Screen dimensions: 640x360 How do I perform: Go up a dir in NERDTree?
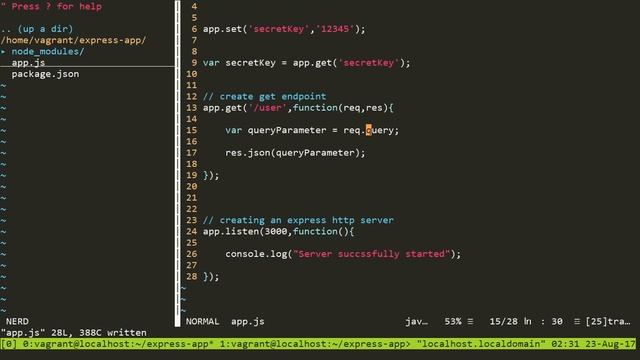pyautogui.click(x=37, y=29)
